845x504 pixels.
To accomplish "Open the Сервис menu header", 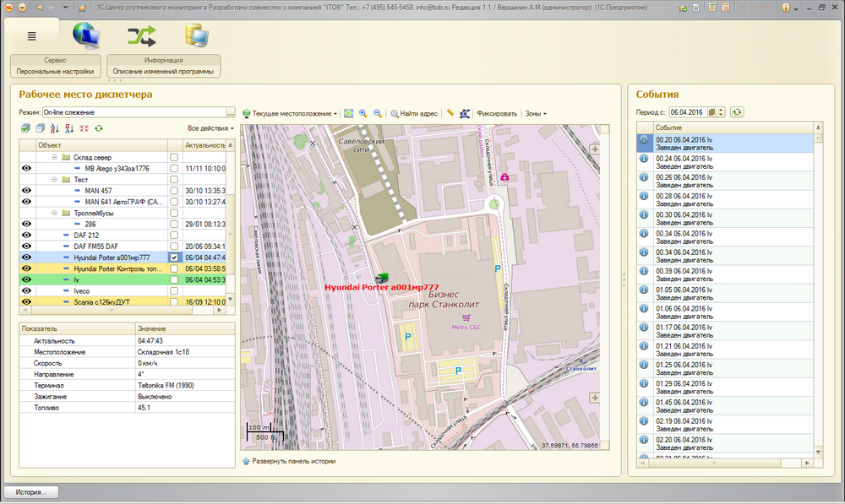I will [x=55, y=60].
